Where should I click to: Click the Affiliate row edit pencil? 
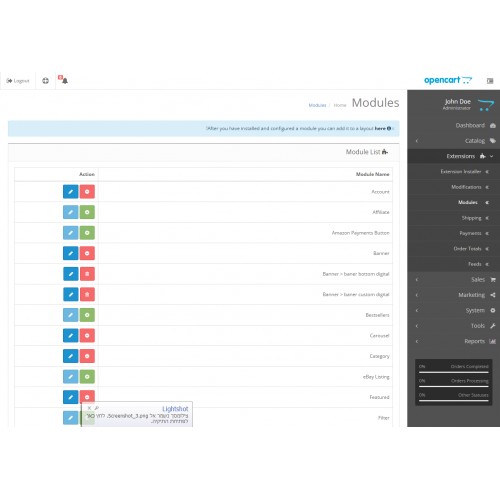click(x=70, y=212)
